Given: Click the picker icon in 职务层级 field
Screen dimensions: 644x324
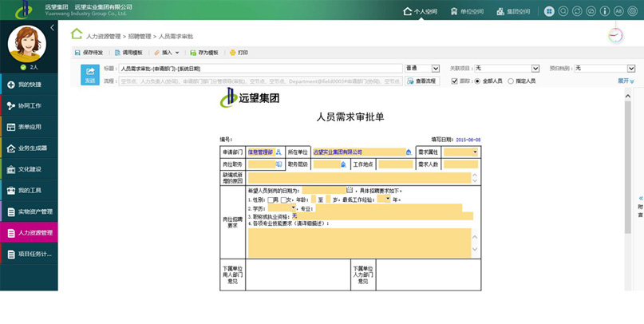Looking at the screenshot, I should click(x=343, y=164).
